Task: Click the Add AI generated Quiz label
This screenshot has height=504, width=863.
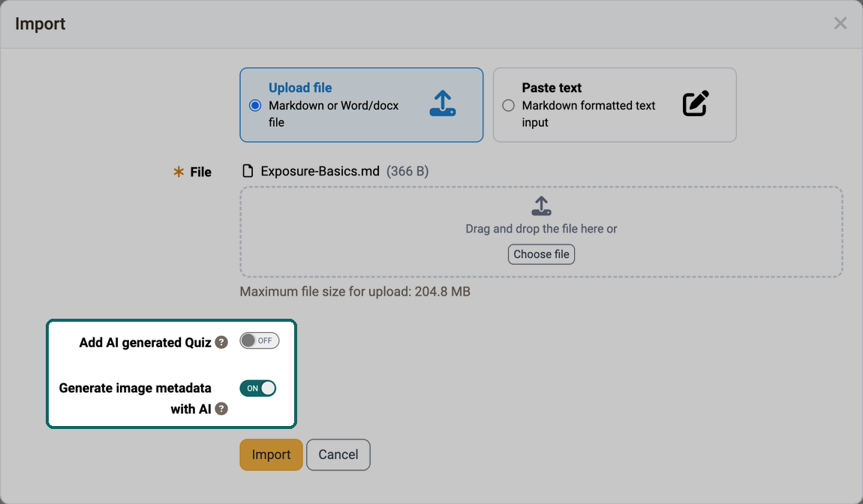Action: (x=146, y=342)
